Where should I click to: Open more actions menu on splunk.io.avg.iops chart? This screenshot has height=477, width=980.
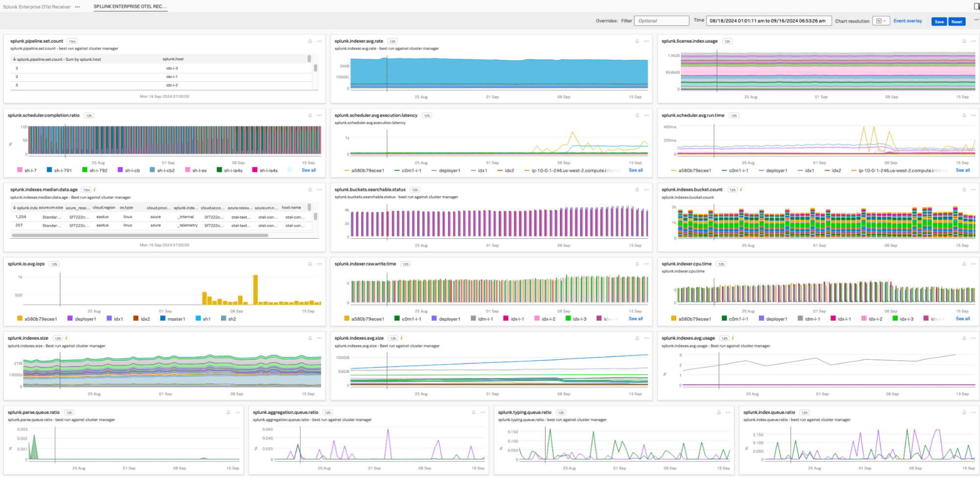[x=319, y=264]
